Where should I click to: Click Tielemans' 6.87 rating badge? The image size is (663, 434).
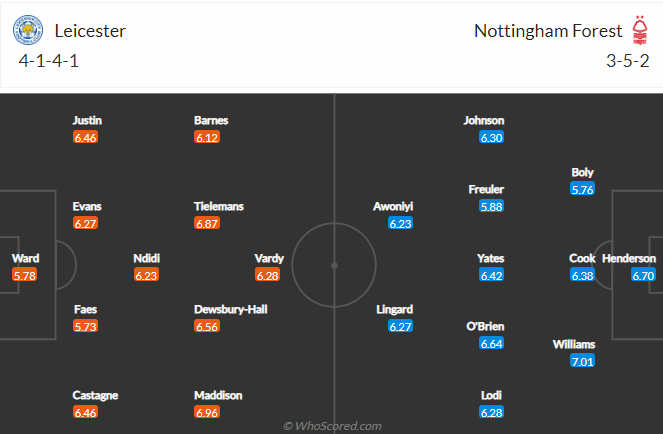[207, 223]
